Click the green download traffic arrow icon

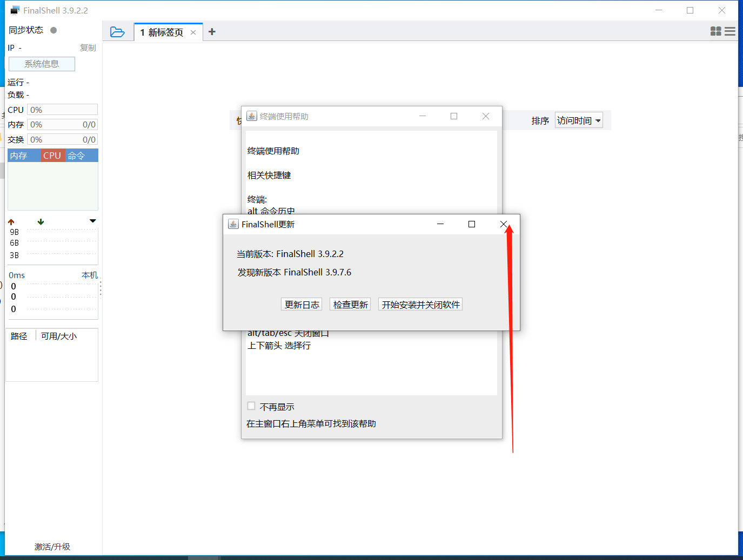pos(40,221)
